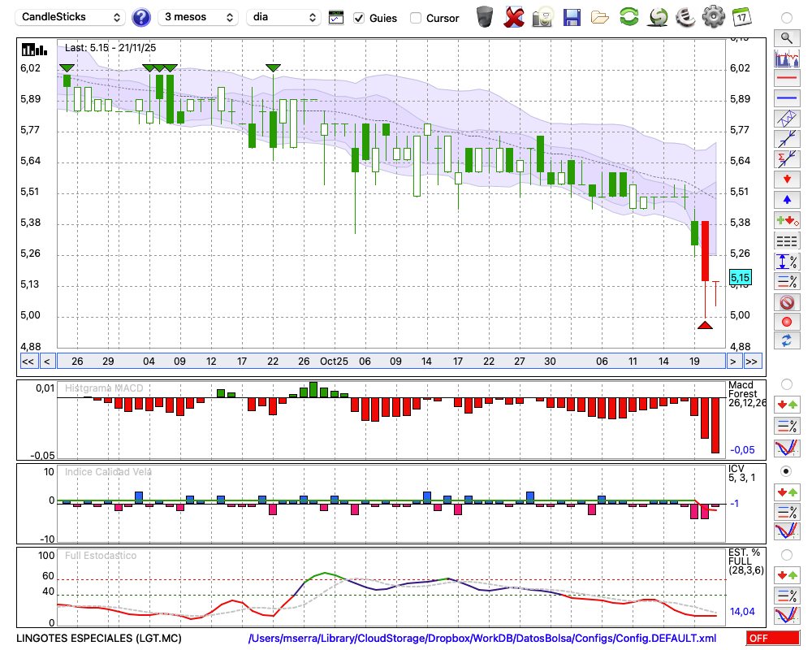Click the << jump-back button under chart
This screenshot has height=650, width=812.
[28, 362]
